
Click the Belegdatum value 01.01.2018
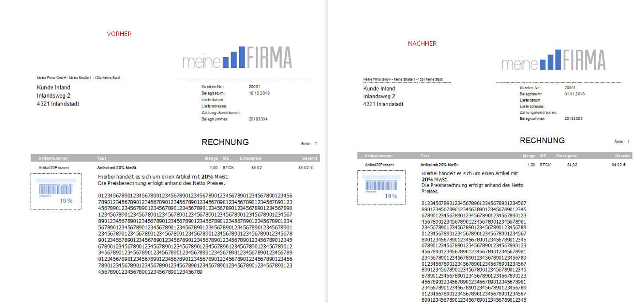[x=575, y=94]
